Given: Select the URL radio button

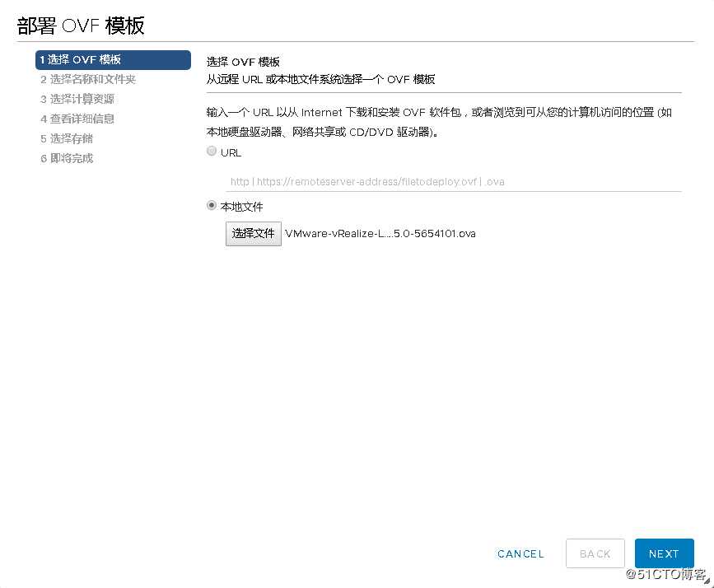Looking at the screenshot, I should [212, 152].
